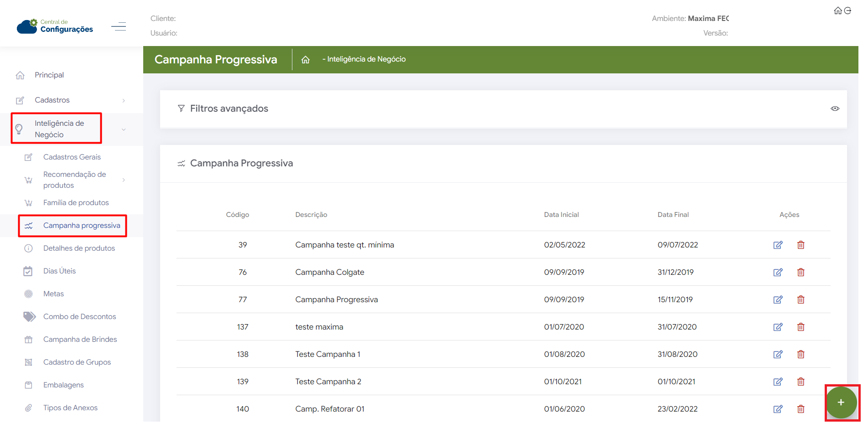
Task: Open Campanha de Brindes page
Action: (x=80, y=339)
